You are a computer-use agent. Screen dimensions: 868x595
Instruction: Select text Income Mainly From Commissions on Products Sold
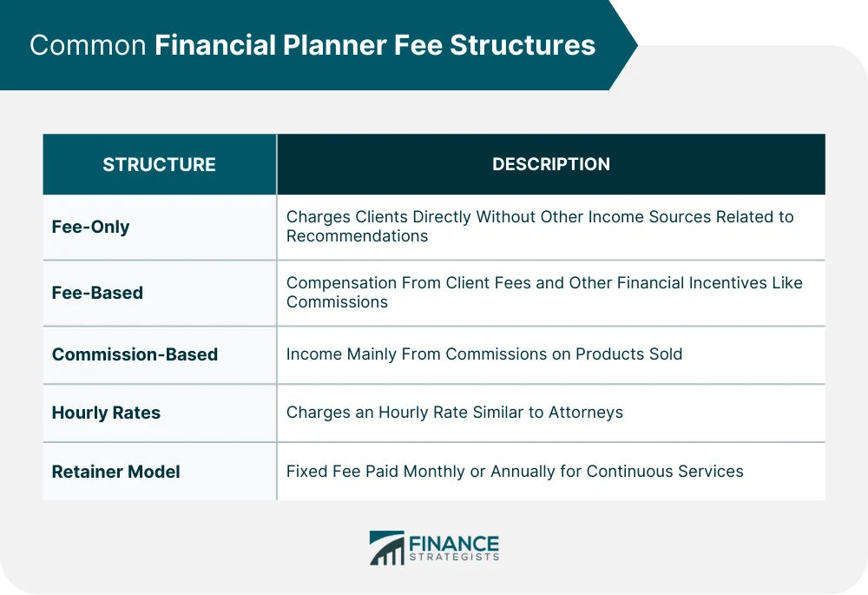tap(483, 354)
